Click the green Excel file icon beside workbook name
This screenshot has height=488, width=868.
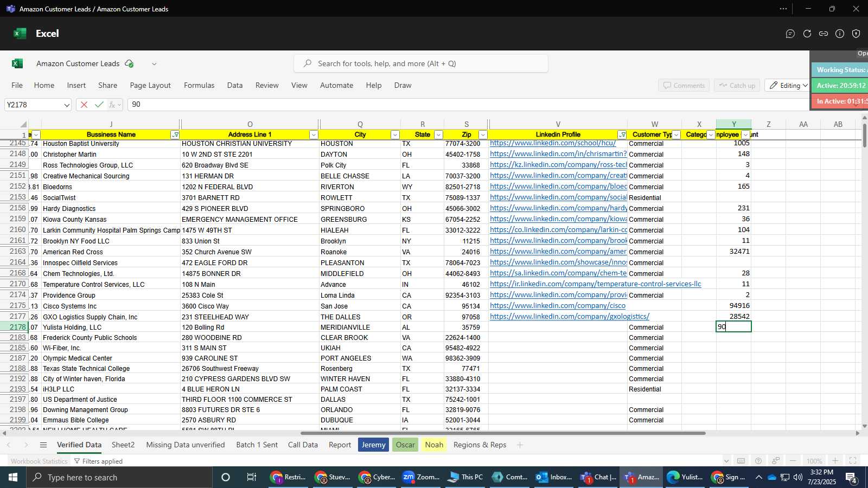[17, 63]
